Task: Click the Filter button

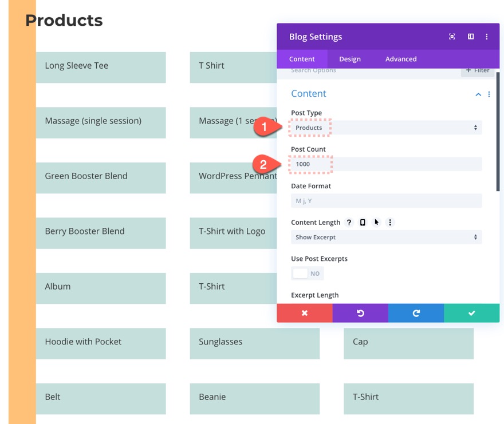Action: tap(477, 70)
